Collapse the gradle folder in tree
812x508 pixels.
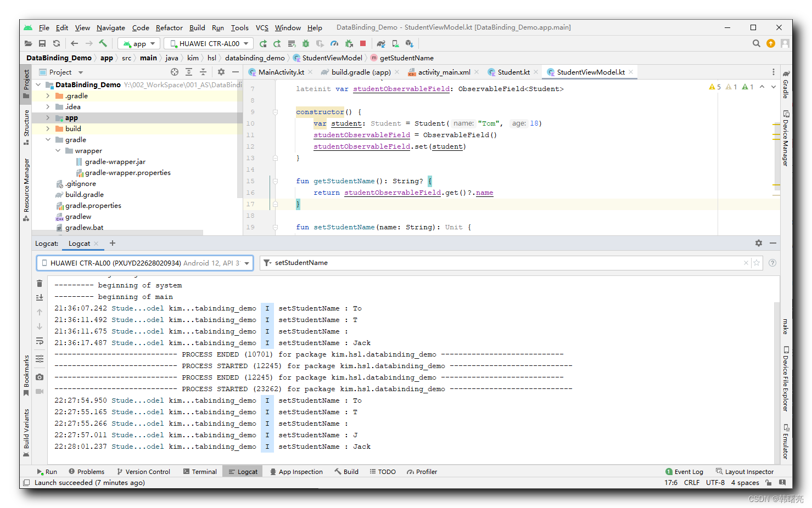pyautogui.click(x=48, y=139)
